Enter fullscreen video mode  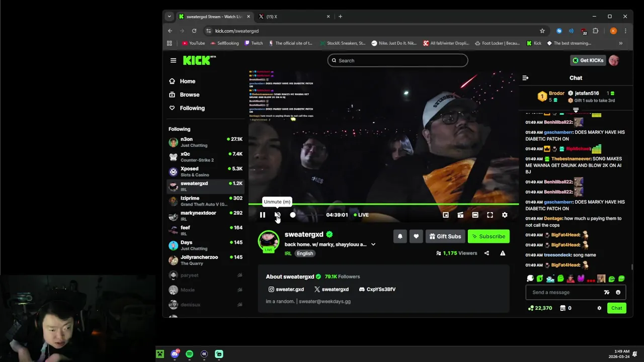[490, 215]
